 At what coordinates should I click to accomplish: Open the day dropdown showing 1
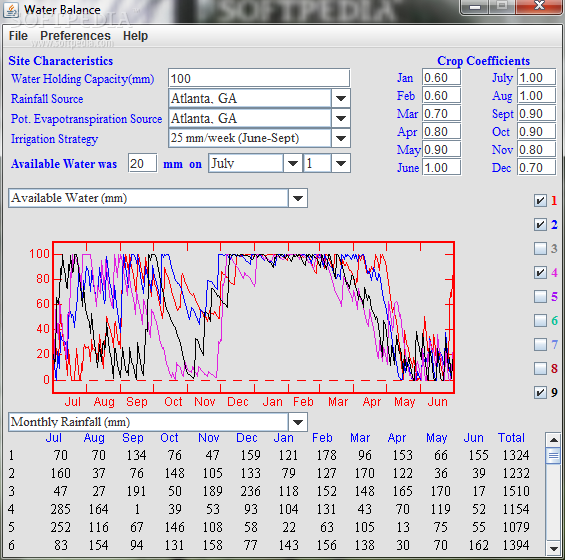(341, 164)
